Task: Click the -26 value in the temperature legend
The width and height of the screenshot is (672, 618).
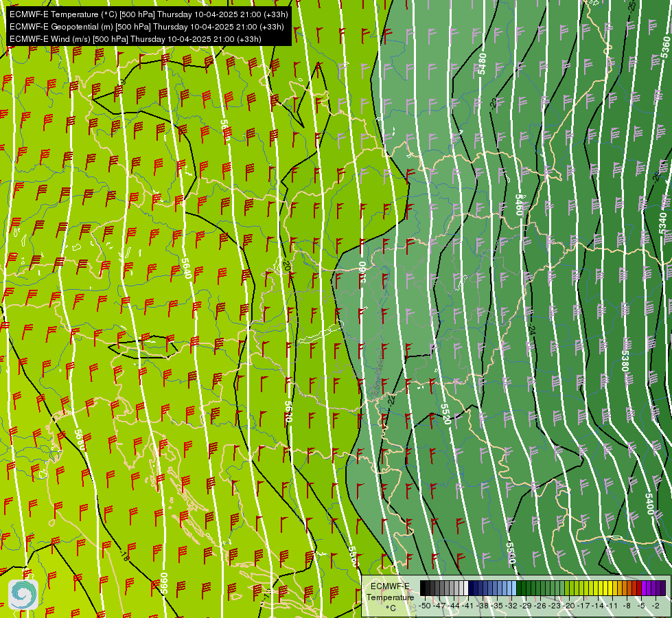Action: [x=540, y=606]
